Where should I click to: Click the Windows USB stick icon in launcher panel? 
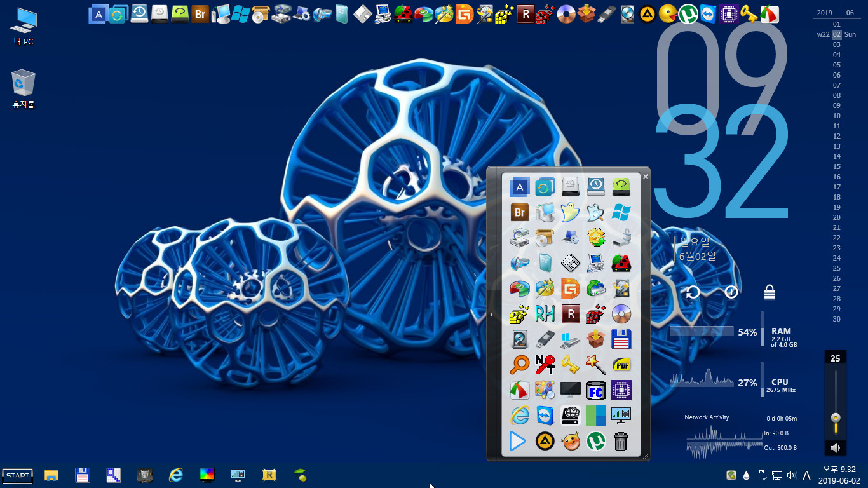[571, 339]
